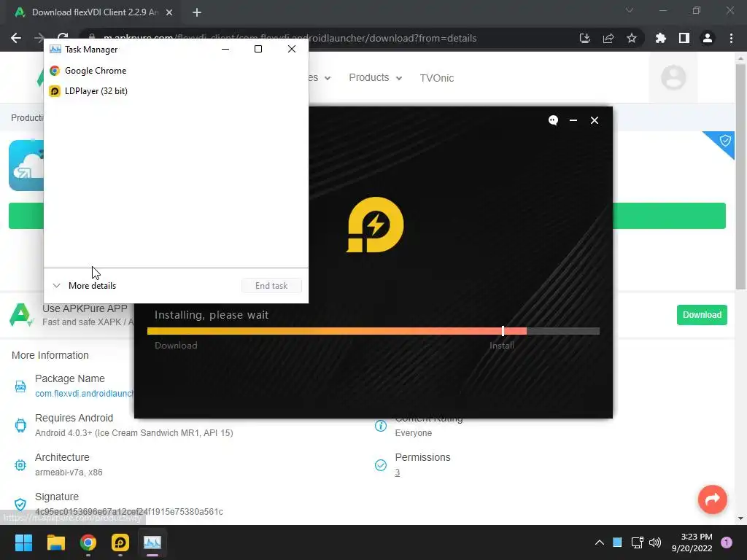Screen dimensions: 747x560
Task: Click the Content Rating info icon
Action: click(x=380, y=425)
